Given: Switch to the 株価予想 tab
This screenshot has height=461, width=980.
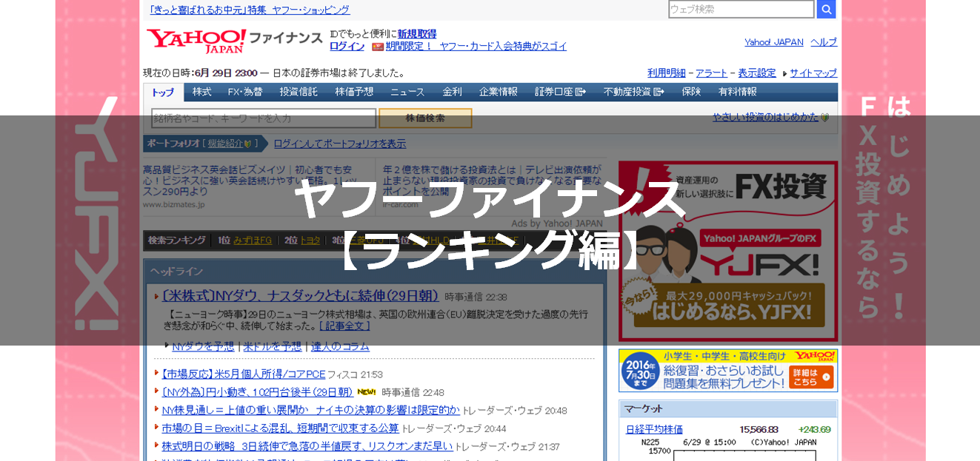Looking at the screenshot, I should (x=354, y=92).
